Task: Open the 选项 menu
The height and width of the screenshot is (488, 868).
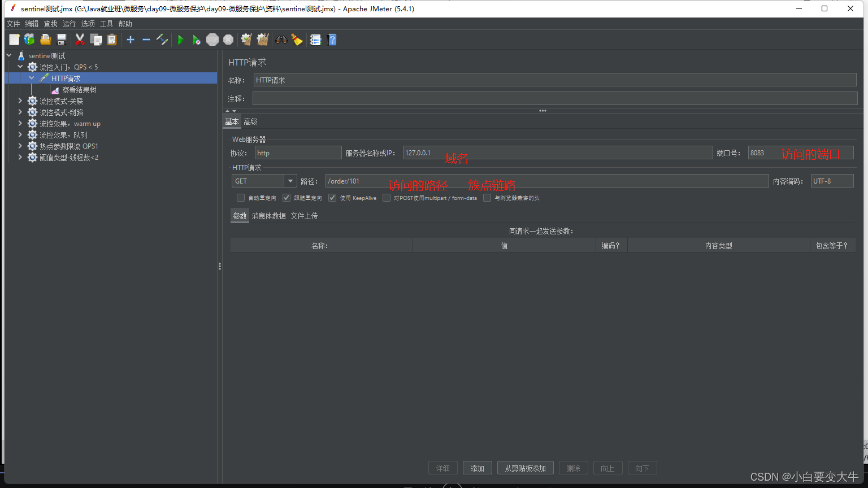Action: tap(88, 24)
